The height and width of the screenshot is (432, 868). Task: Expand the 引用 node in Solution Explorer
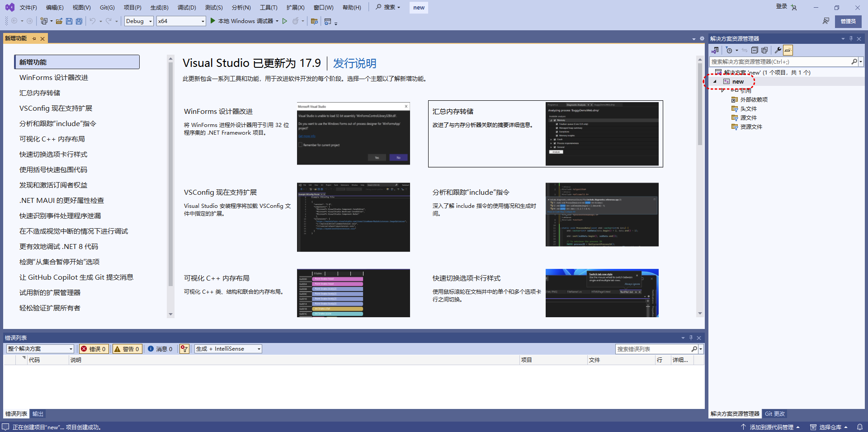click(723, 90)
